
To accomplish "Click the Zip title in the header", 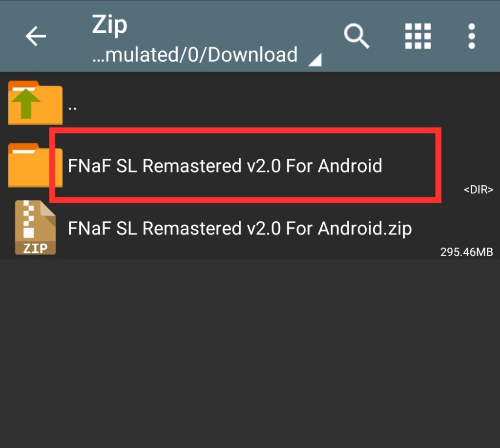I will point(109,24).
